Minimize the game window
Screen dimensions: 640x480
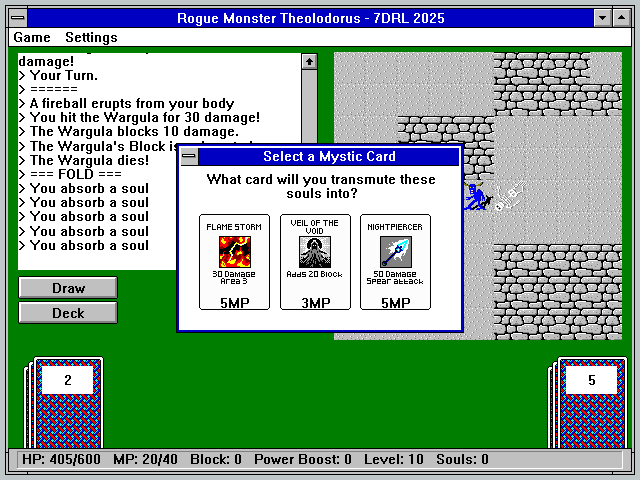(x=602, y=18)
